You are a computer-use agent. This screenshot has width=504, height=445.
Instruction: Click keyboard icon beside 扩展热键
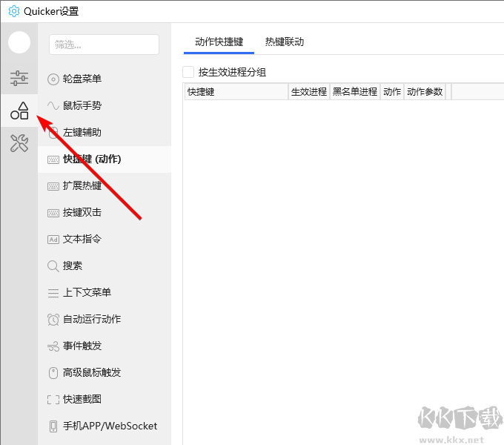pos(53,186)
